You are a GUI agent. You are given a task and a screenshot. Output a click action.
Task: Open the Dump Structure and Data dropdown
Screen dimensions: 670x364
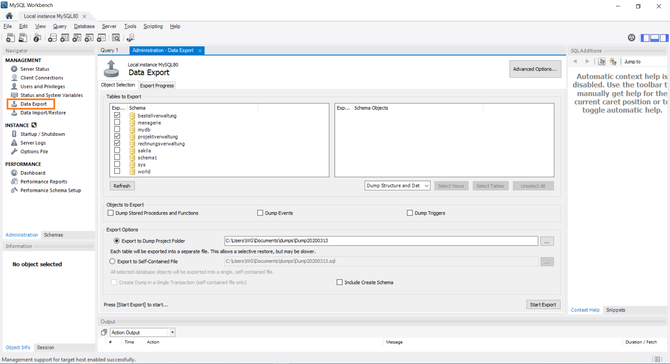(x=397, y=186)
